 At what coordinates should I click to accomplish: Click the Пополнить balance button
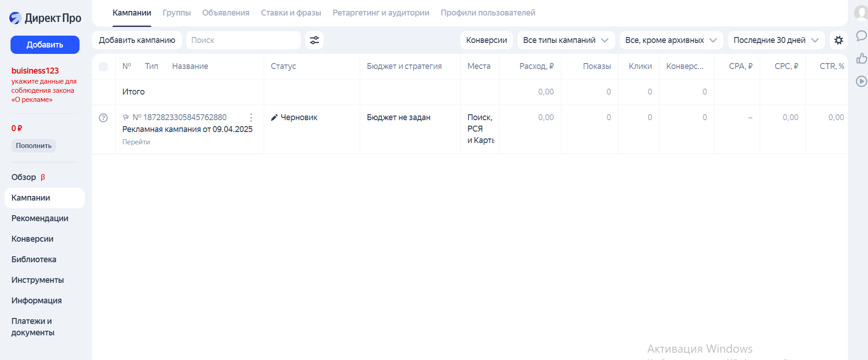(34, 146)
